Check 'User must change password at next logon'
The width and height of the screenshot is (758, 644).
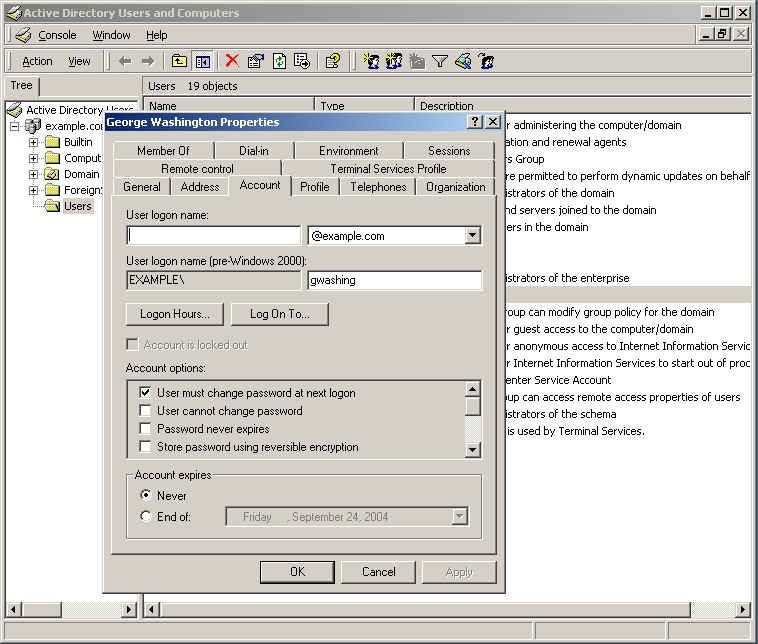point(145,392)
